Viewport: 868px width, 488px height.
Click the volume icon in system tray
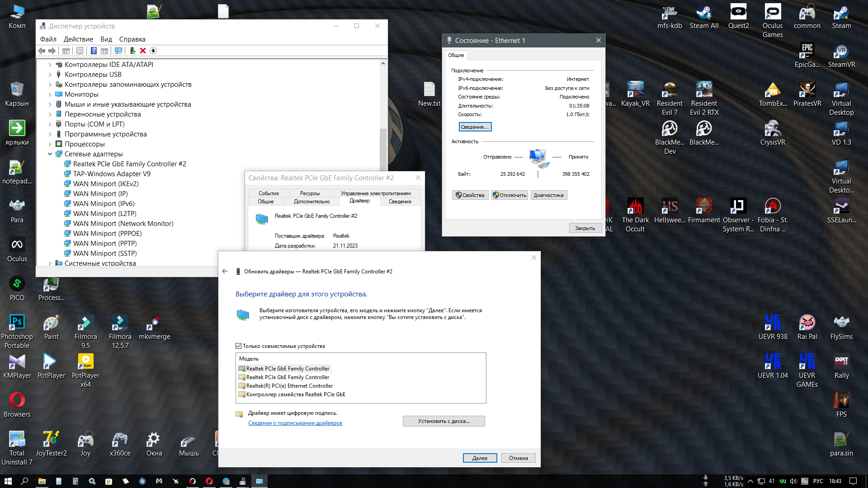(793, 481)
